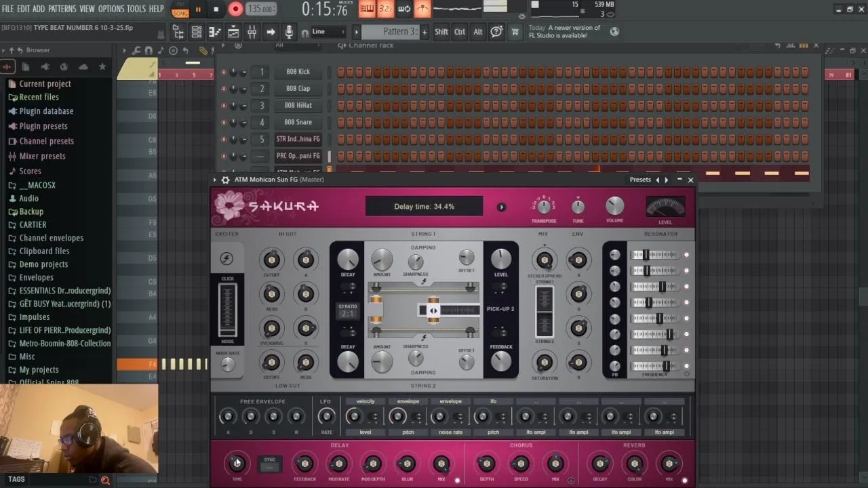868x488 pixels.
Task: Expand the Metro-Boomin-808-Collection folder
Action: coord(64,343)
